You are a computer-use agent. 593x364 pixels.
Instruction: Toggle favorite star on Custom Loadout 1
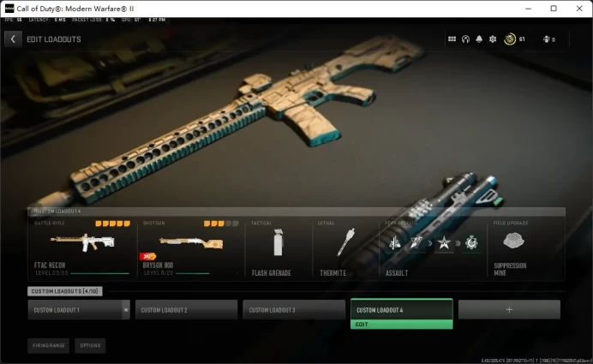pyautogui.click(x=126, y=310)
